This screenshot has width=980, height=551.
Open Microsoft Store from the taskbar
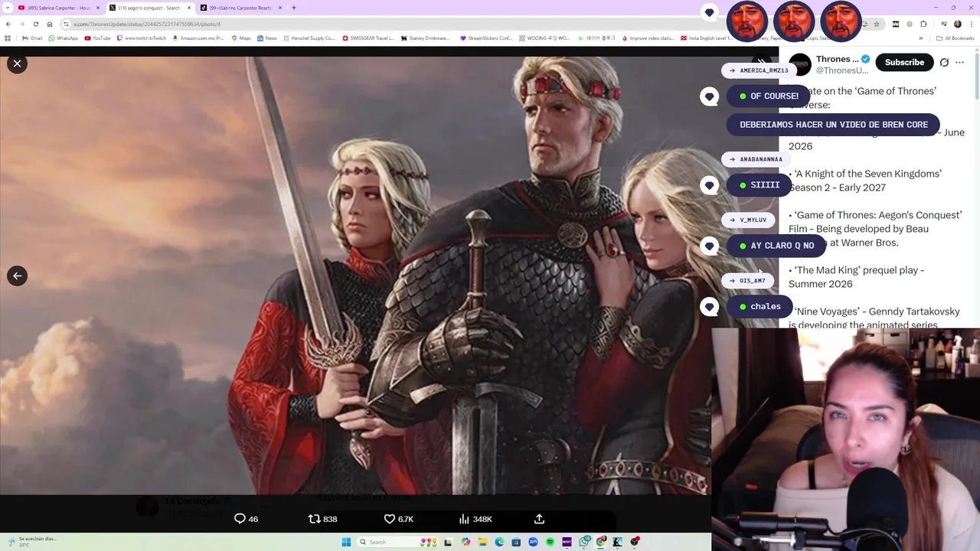(x=516, y=542)
